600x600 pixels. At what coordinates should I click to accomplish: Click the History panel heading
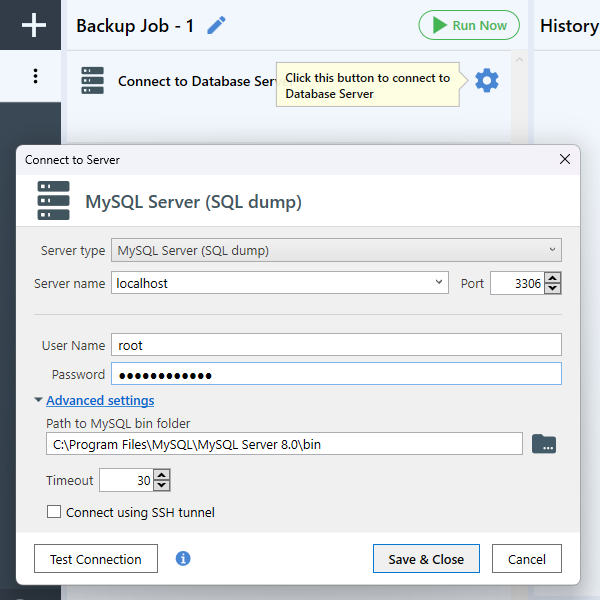(x=569, y=26)
